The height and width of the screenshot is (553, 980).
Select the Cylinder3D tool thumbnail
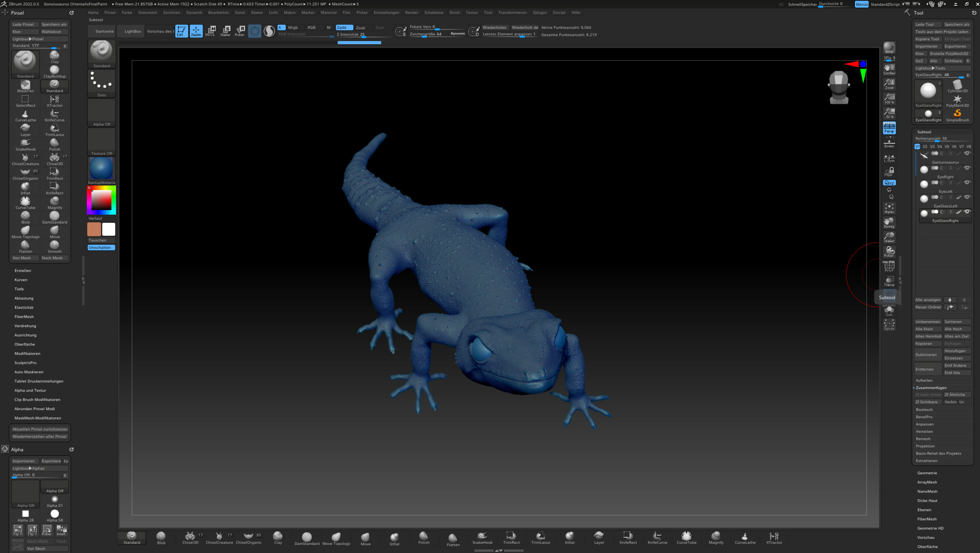(957, 86)
